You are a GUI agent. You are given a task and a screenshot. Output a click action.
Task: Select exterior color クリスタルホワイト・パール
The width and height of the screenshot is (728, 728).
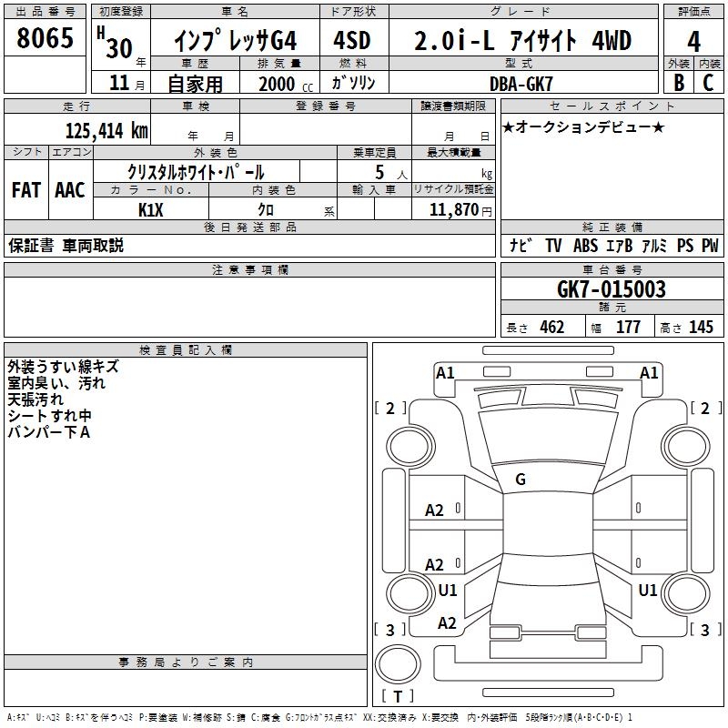(x=196, y=172)
